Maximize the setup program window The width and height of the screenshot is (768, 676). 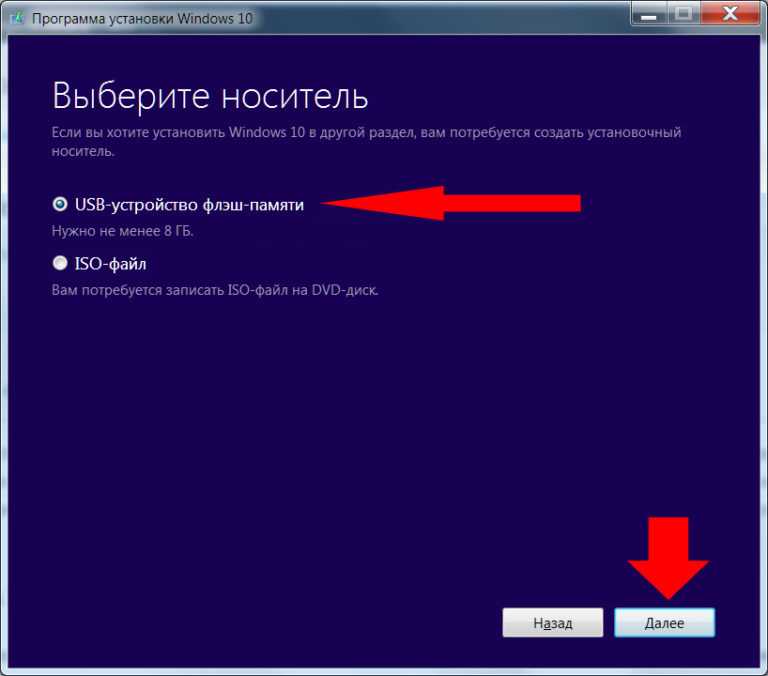(683, 14)
